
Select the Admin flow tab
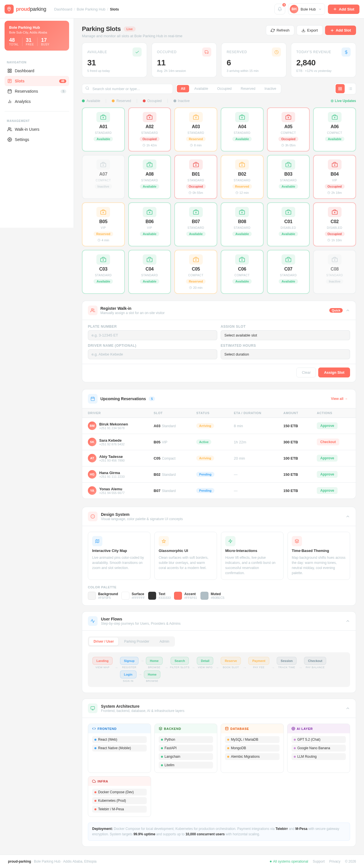164,641
